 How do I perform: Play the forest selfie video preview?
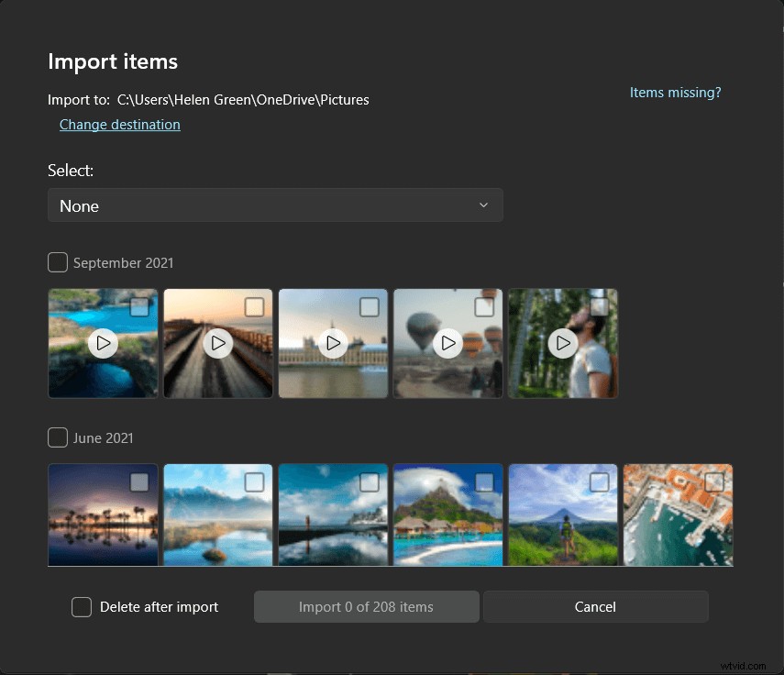coord(562,343)
